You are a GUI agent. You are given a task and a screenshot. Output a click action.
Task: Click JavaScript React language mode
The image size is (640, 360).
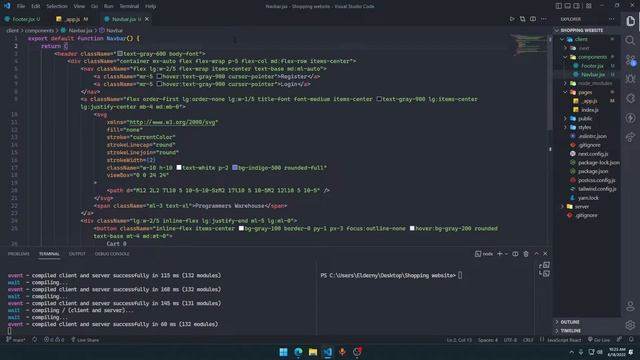pyautogui.click(x=564, y=340)
